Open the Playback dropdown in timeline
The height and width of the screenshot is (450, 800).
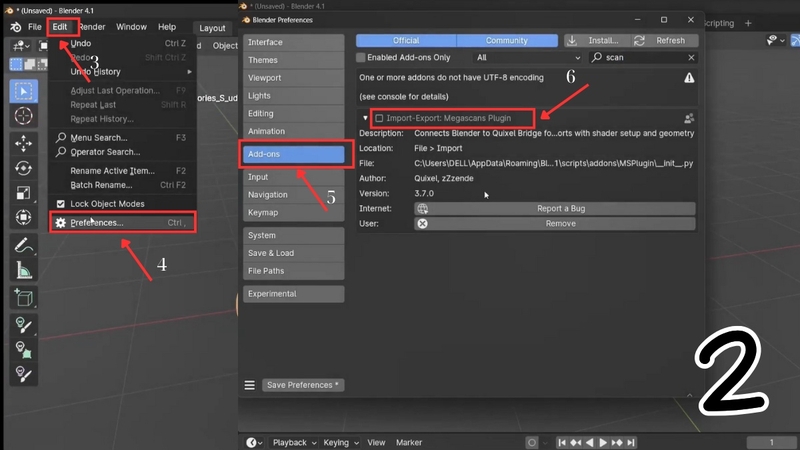pos(294,442)
